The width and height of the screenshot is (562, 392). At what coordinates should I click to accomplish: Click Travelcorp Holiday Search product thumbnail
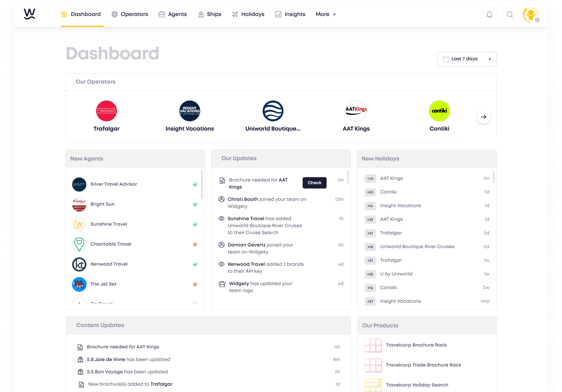[373, 385]
